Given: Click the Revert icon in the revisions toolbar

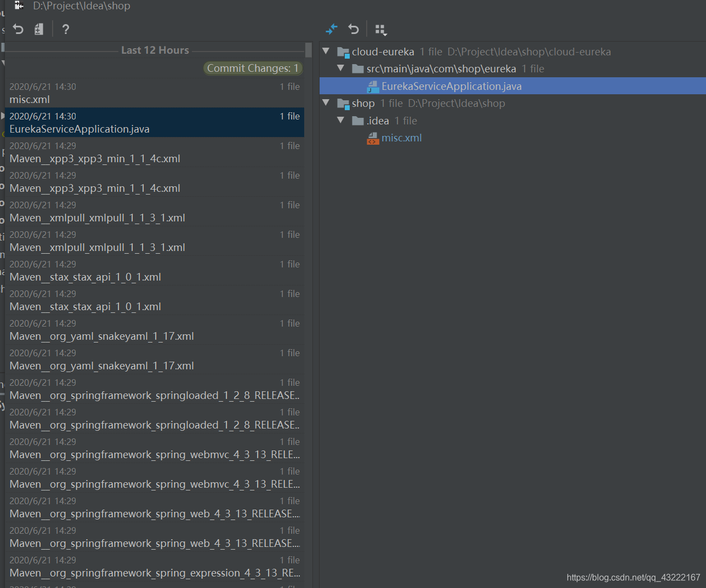Looking at the screenshot, I should [18, 29].
